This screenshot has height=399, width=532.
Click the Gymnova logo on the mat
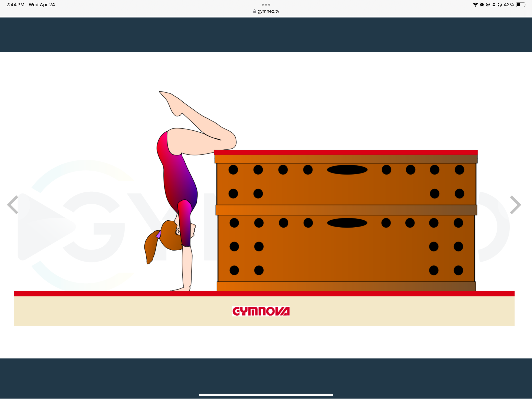pyautogui.click(x=261, y=311)
